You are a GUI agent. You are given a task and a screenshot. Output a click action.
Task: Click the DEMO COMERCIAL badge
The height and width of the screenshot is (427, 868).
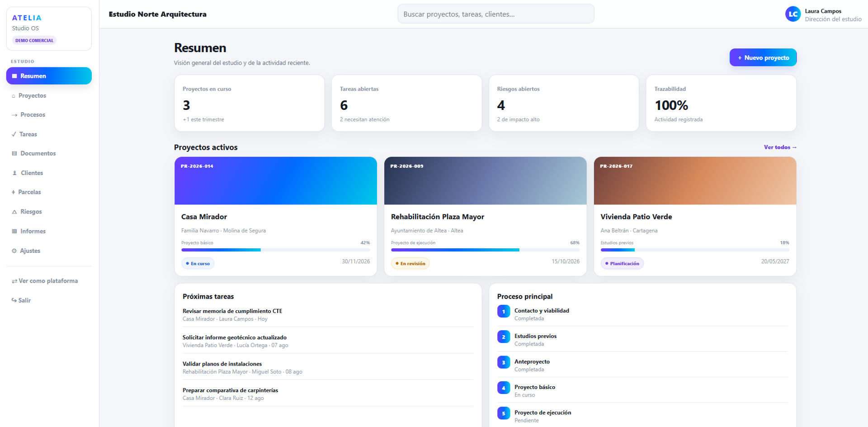(x=34, y=41)
